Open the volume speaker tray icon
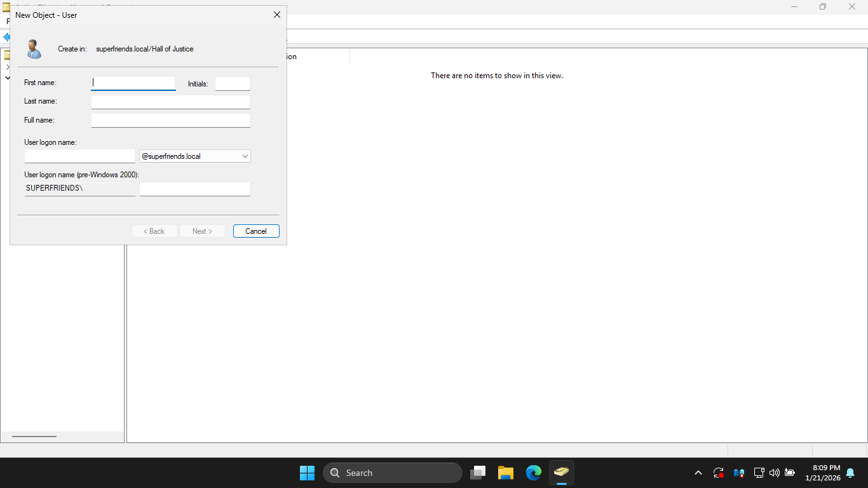868x488 pixels. 774,473
